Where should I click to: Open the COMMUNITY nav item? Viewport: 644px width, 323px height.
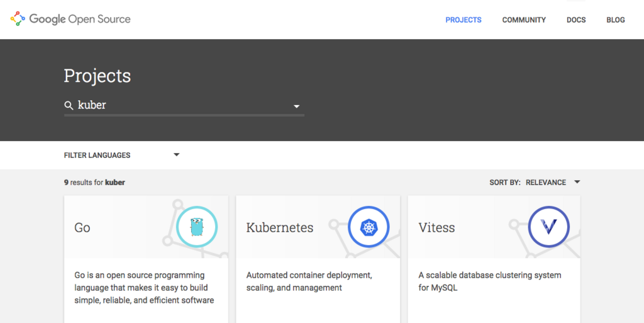(524, 20)
